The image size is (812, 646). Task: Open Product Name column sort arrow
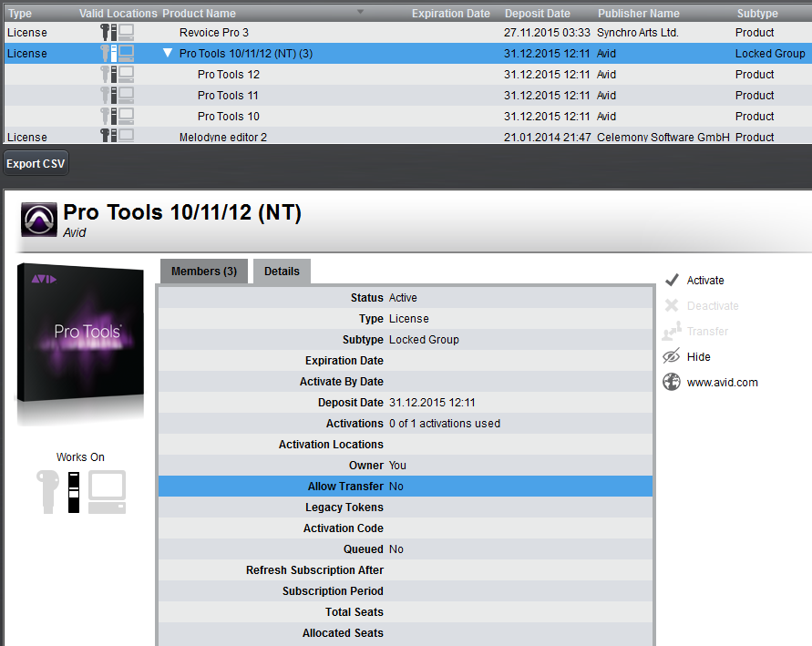tap(360, 12)
